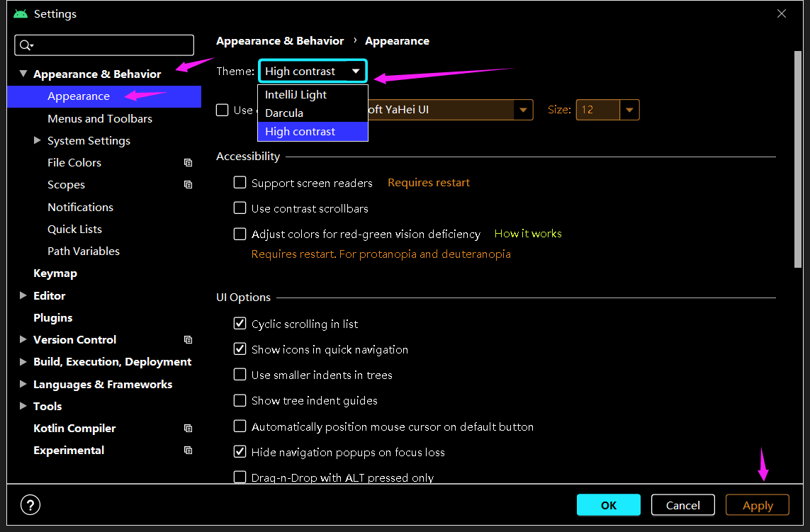The image size is (810, 532).
Task: Enable Use contrast scrollbars
Action: pos(240,208)
